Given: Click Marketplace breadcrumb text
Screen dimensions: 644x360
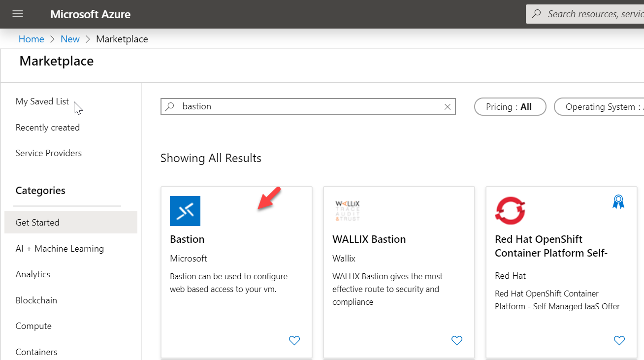Looking at the screenshot, I should tap(122, 39).
